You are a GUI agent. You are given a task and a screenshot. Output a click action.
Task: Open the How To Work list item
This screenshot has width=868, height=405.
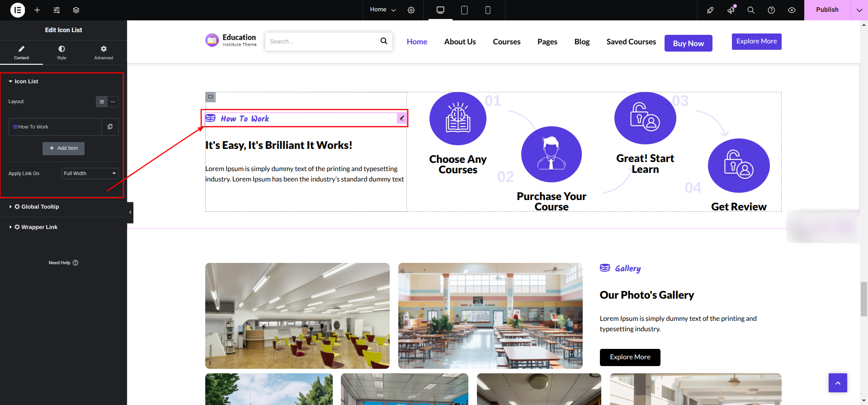[x=55, y=127]
